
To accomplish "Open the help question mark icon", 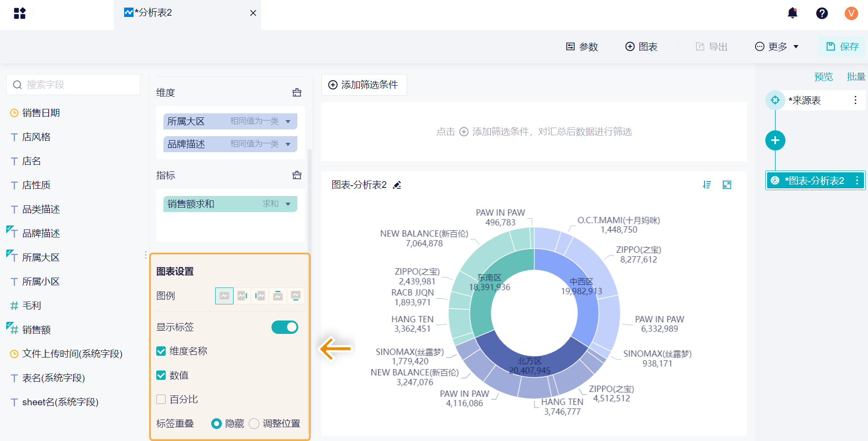I will coord(822,13).
